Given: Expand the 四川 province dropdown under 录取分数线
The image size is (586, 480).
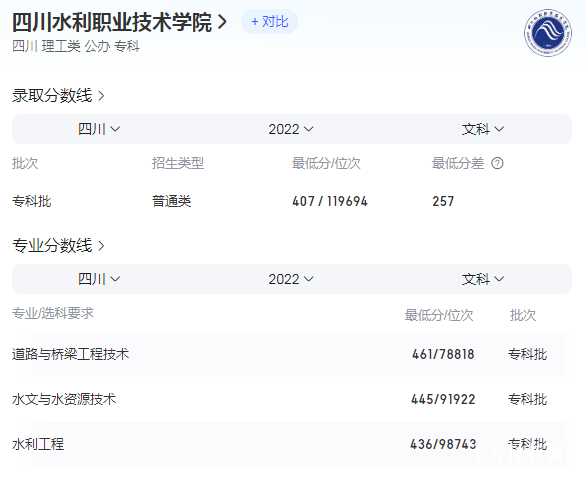Looking at the screenshot, I should coord(99,129).
